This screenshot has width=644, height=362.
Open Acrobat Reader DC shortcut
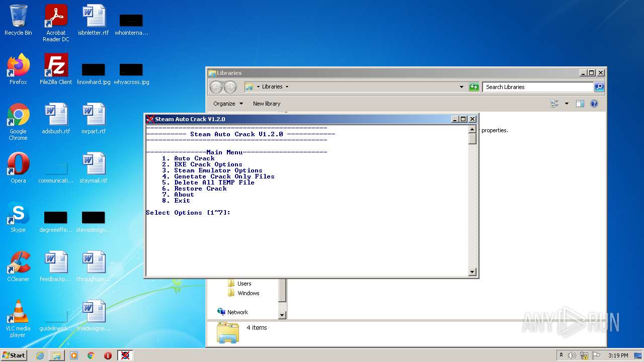click(56, 23)
